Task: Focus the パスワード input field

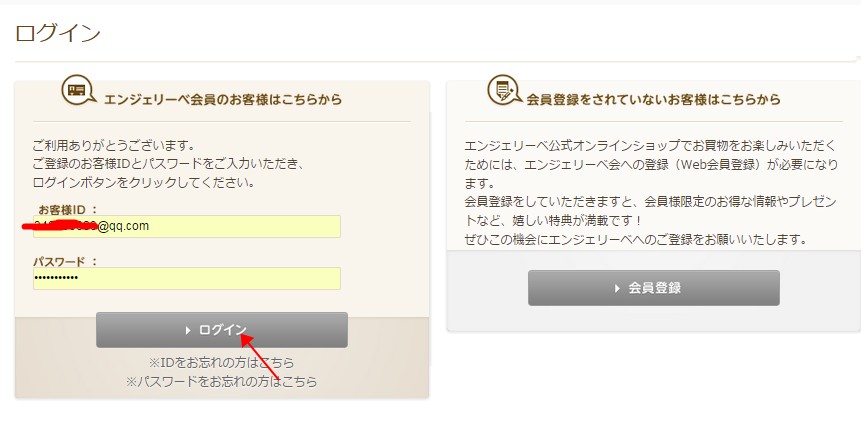Action: point(187,277)
